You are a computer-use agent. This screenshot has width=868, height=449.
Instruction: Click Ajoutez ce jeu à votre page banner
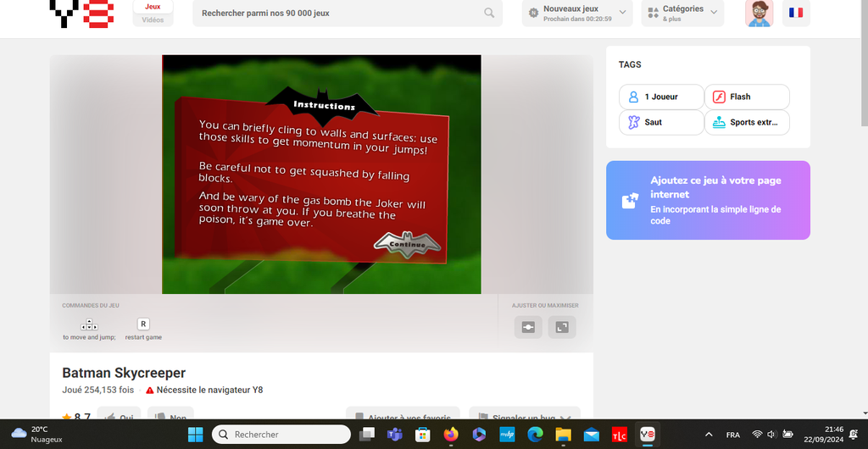pyautogui.click(x=708, y=200)
